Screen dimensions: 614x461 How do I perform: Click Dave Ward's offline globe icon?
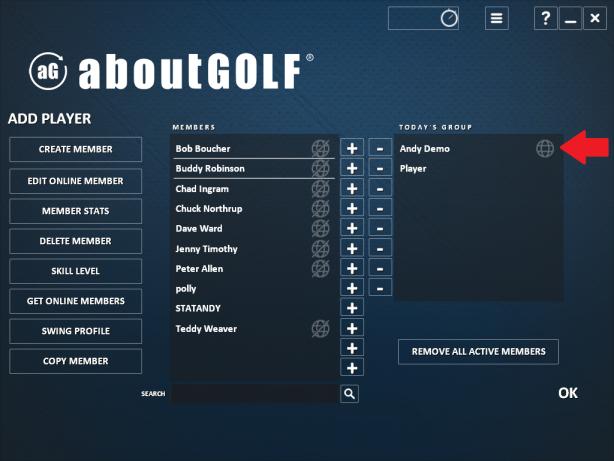[320, 228]
